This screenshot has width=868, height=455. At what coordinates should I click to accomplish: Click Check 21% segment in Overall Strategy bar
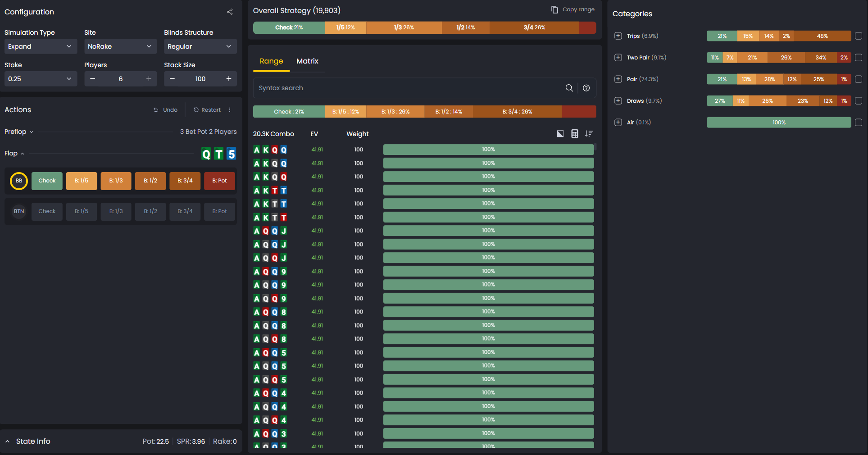point(289,27)
